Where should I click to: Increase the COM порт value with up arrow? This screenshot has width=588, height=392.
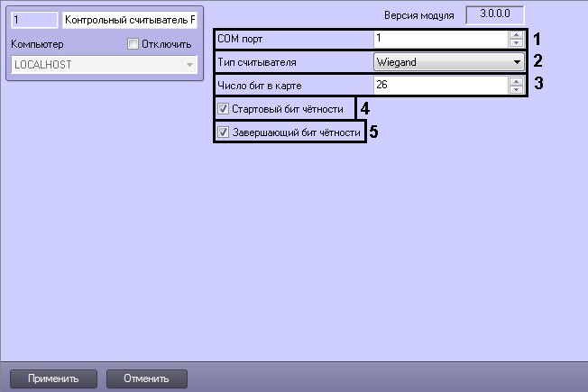[x=516, y=35]
